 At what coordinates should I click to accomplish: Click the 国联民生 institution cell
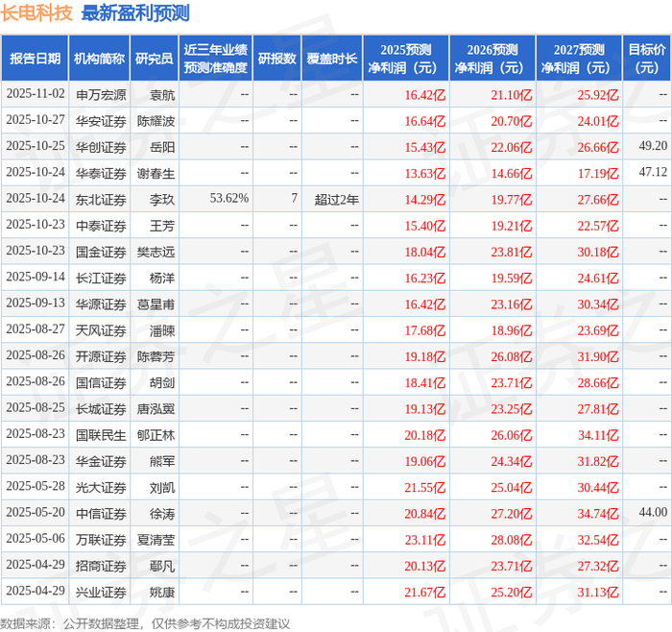[x=101, y=435]
